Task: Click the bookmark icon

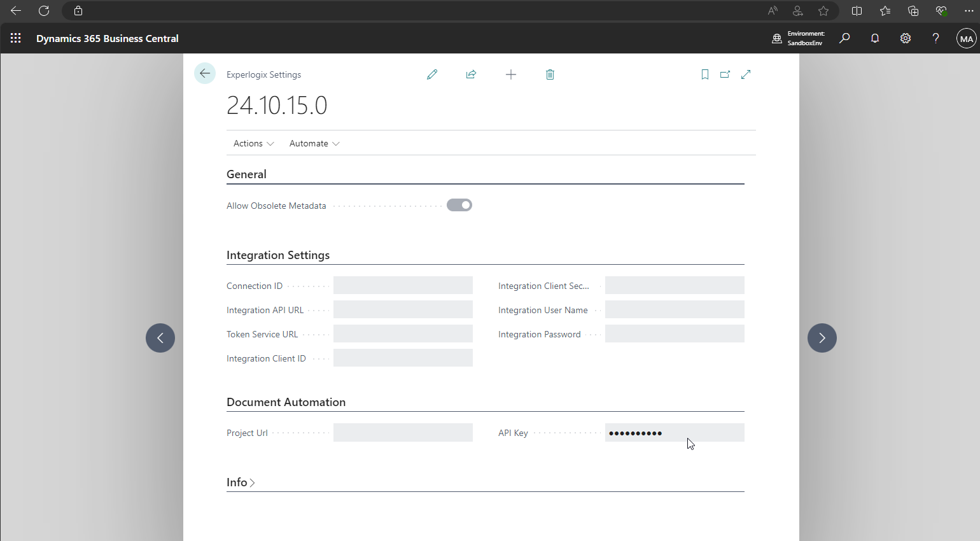Action: (x=705, y=74)
